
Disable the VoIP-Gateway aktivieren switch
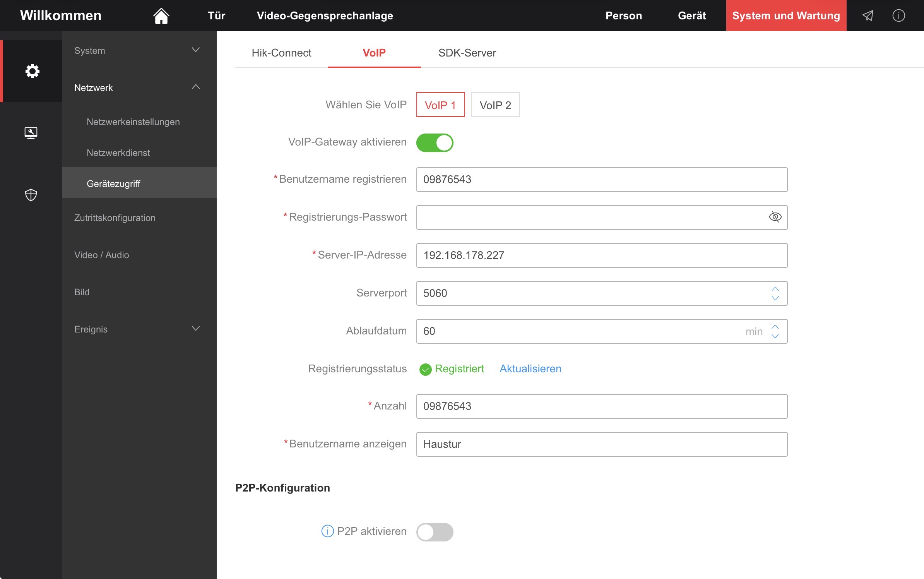pos(435,143)
